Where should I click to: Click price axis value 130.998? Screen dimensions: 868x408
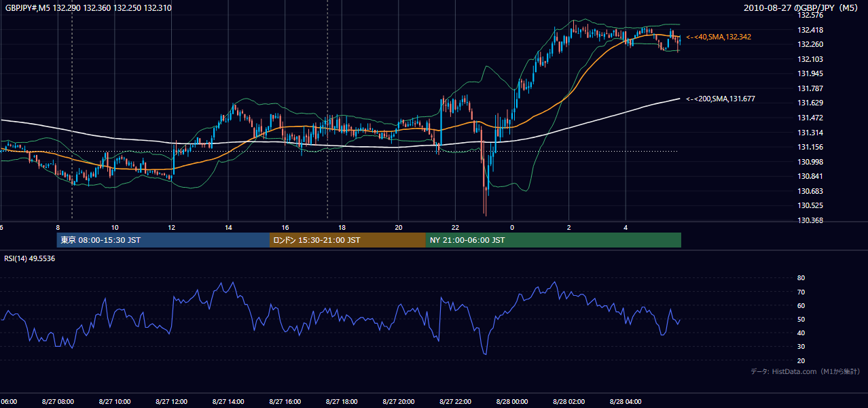(810, 162)
